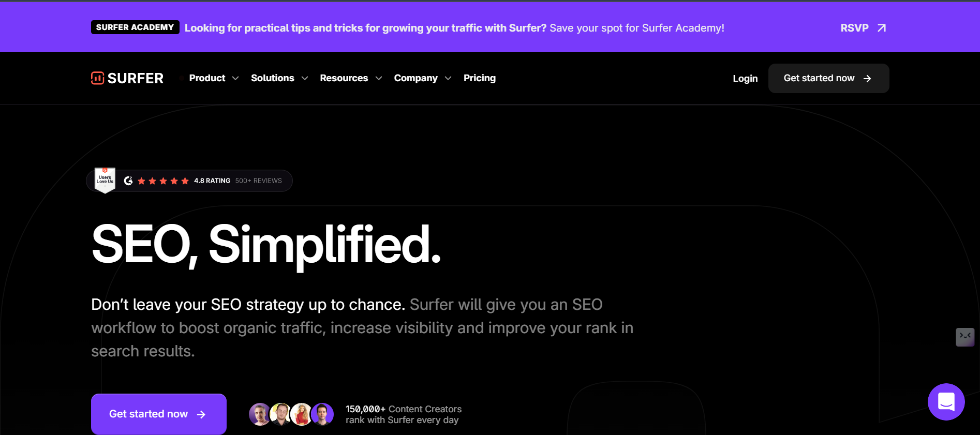Expand the Solutions dropdown menu

[279, 78]
